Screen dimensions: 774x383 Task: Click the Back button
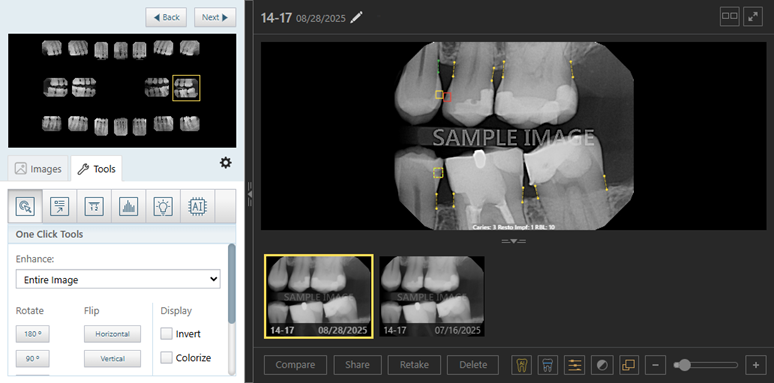coord(166,17)
